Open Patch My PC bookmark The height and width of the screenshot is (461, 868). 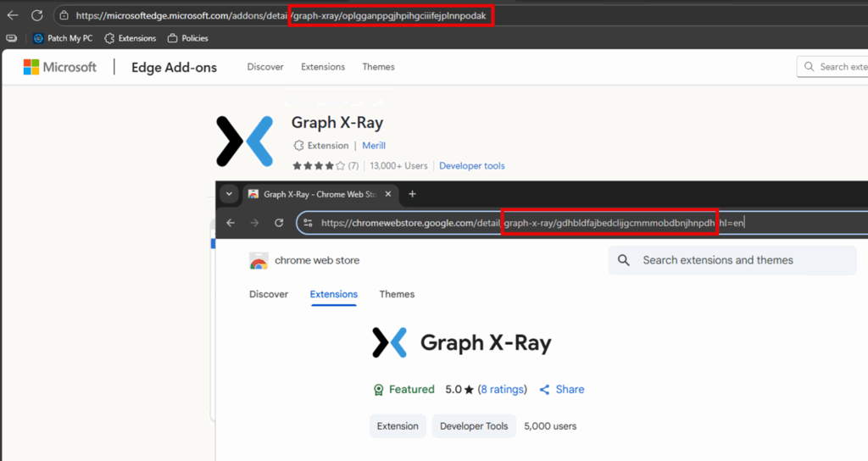coord(63,38)
